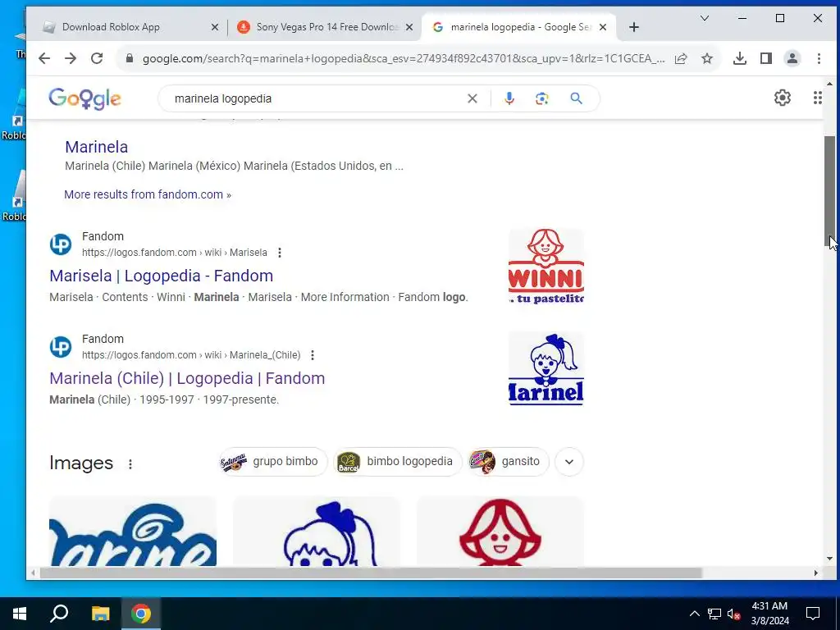Click the vertical scrollbar thumb
This screenshot has width=840, height=630.
(x=829, y=191)
